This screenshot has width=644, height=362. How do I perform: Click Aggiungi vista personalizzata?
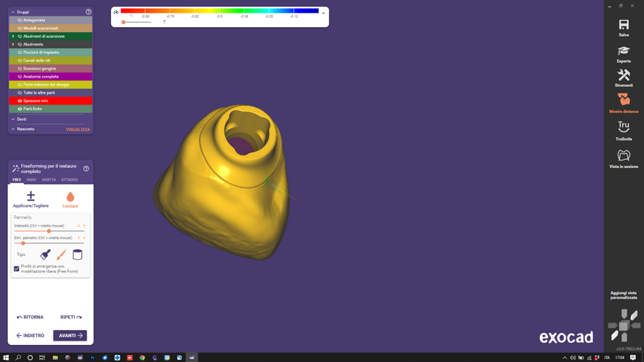click(x=623, y=295)
